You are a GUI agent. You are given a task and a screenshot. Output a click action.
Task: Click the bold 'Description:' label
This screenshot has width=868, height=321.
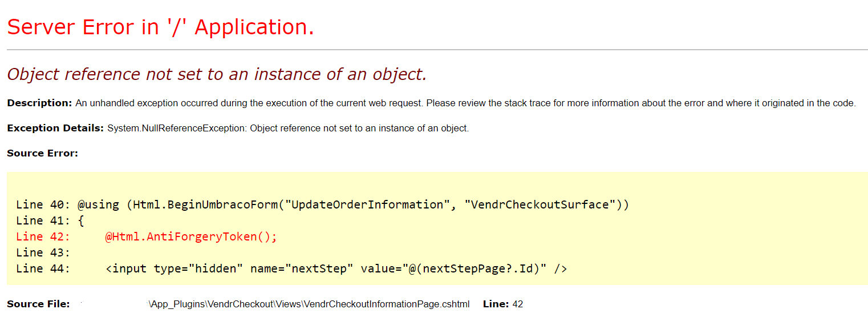click(39, 103)
